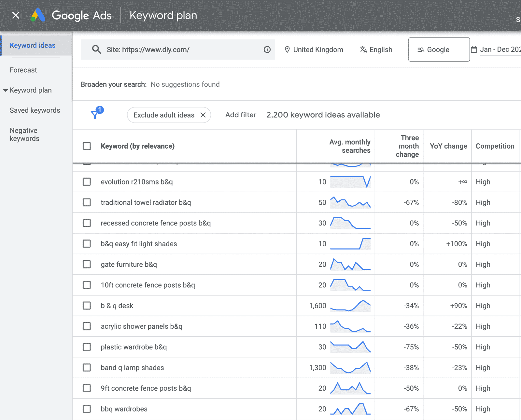Check the select-all keywords checkbox
Image resolution: width=521 pixels, height=420 pixels.
tap(87, 146)
